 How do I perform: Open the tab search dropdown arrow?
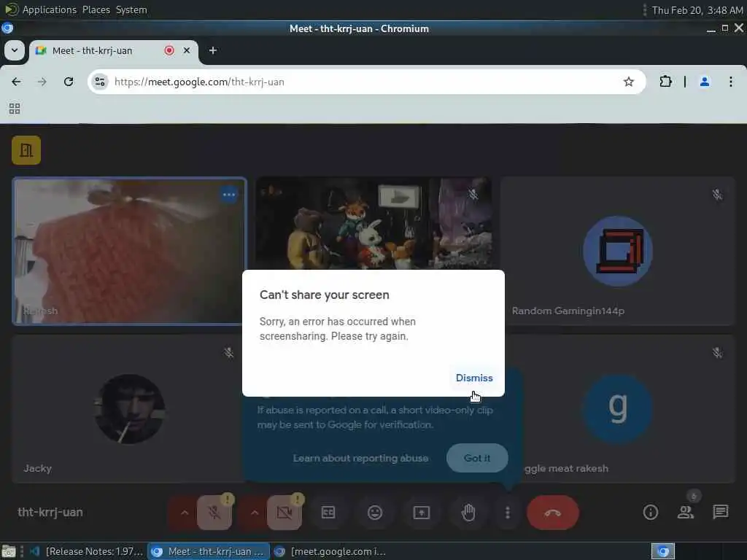point(15,50)
